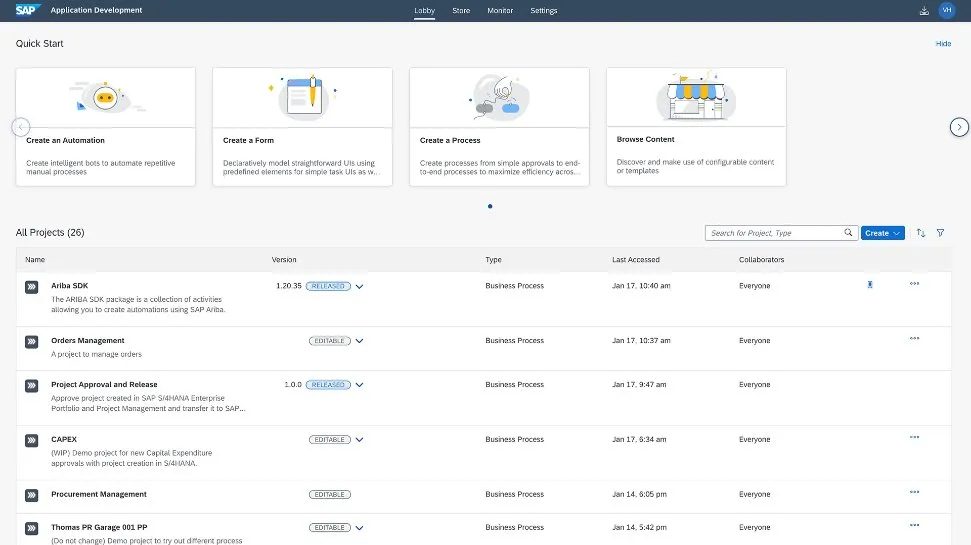The width and height of the screenshot is (971, 545).
Task: Expand CAPEX version chevron
Action: 359,440
